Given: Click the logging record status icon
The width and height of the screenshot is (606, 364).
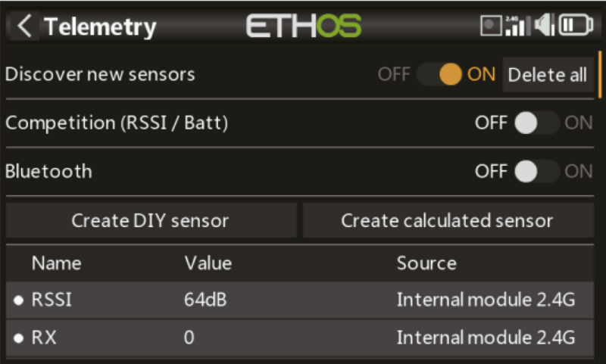Looking at the screenshot, I should pyautogui.click(x=492, y=26).
